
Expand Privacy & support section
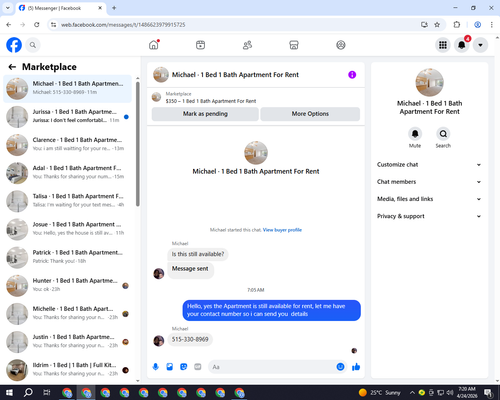click(429, 216)
